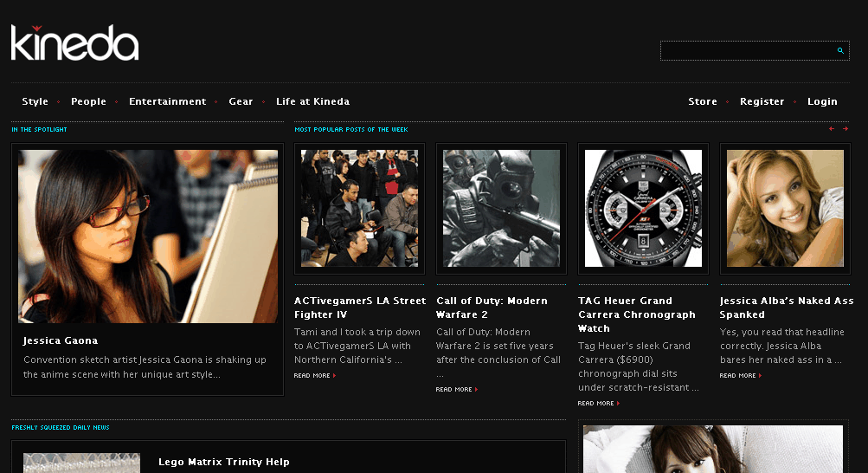Open the Gear menu
This screenshot has width=868, height=473.
[x=241, y=101]
